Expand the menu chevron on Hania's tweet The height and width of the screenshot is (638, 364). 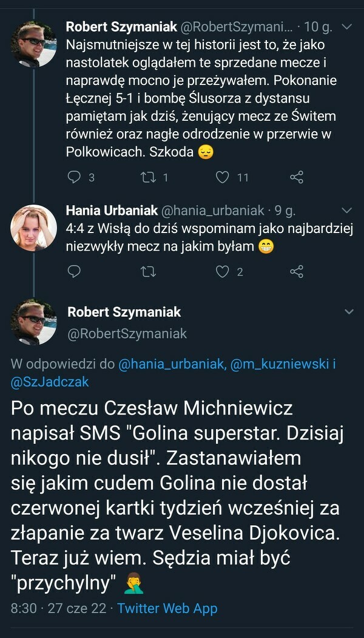(348, 211)
